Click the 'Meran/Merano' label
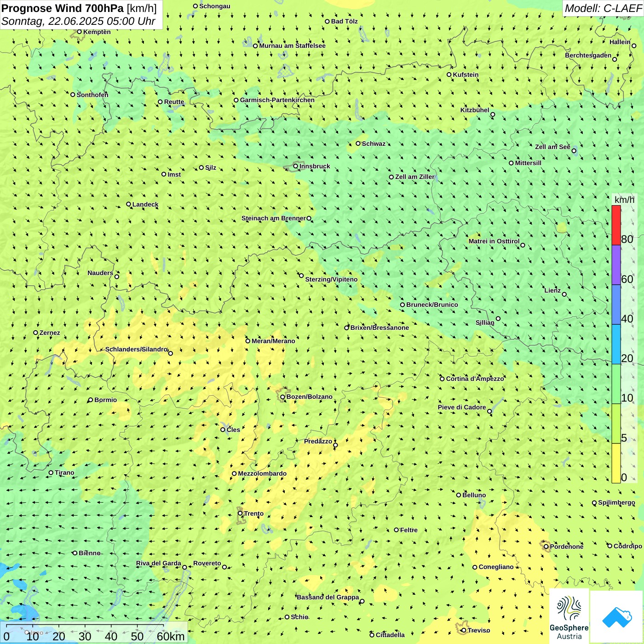Image resolution: width=644 pixels, height=644 pixels. (x=273, y=341)
